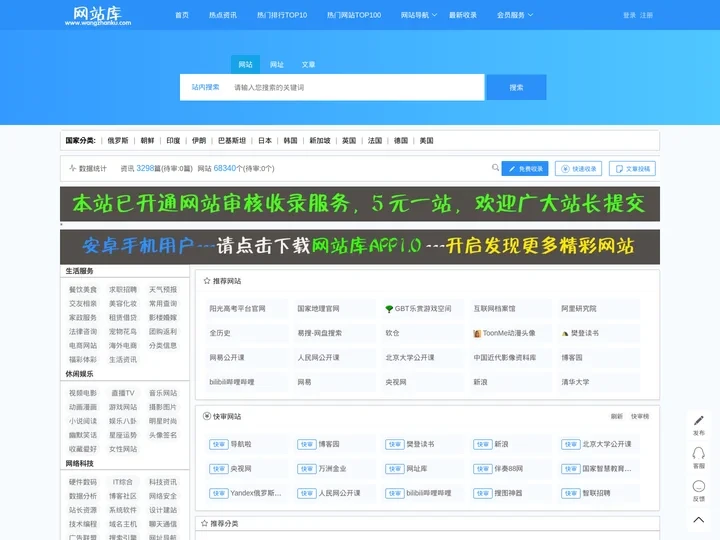Click the 数据统计 chart icon
Viewport: 720px width, 540px height.
pos(72,168)
